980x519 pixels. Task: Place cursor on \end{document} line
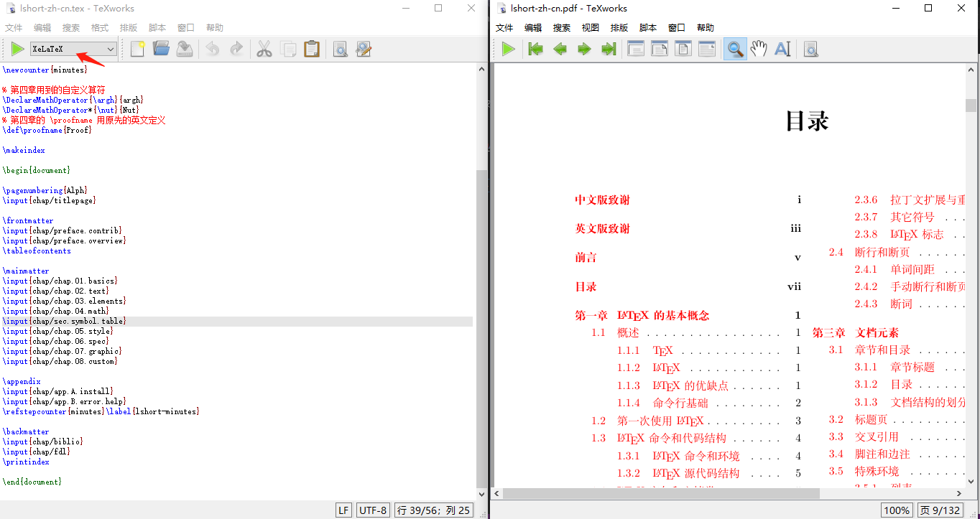[x=32, y=482]
